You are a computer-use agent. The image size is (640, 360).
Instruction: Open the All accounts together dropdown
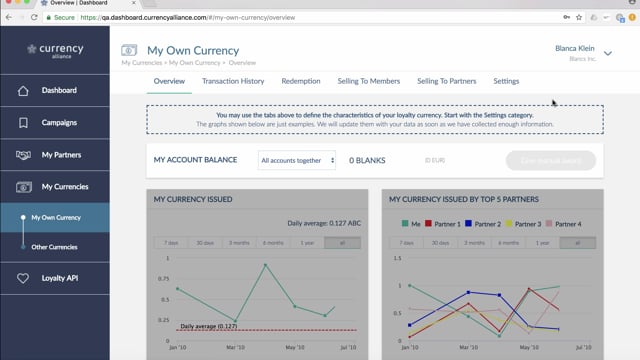(297, 160)
